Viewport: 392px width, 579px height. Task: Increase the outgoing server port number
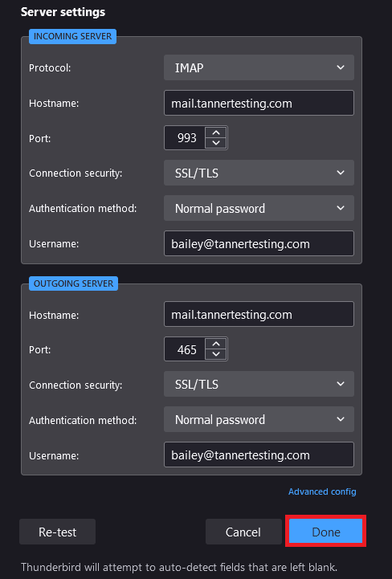[216, 344]
